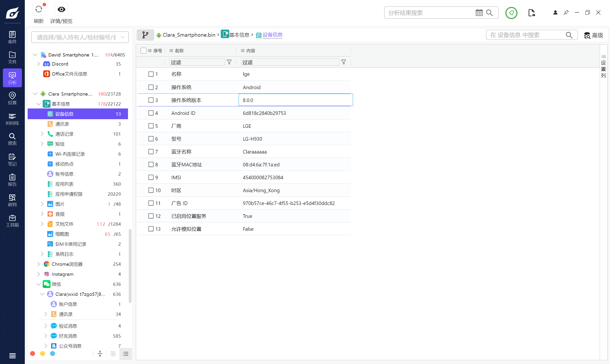
Task: Click the green shield status icon
Action: click(x=511, y=12)
